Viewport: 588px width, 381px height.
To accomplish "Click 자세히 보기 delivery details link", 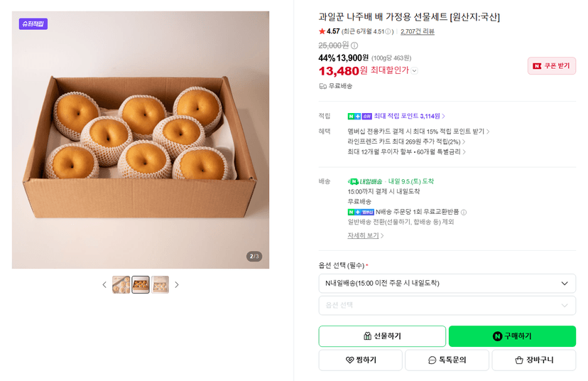I will click(365, 236).
